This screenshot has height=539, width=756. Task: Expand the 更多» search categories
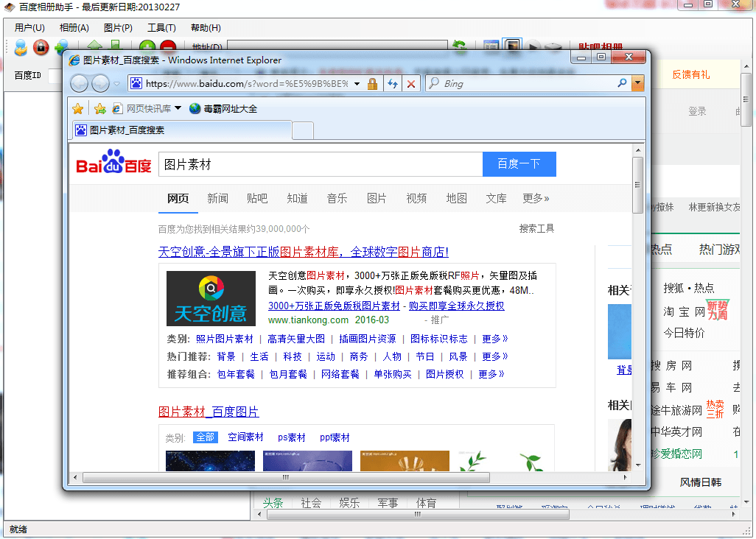(x=536, y=199)
